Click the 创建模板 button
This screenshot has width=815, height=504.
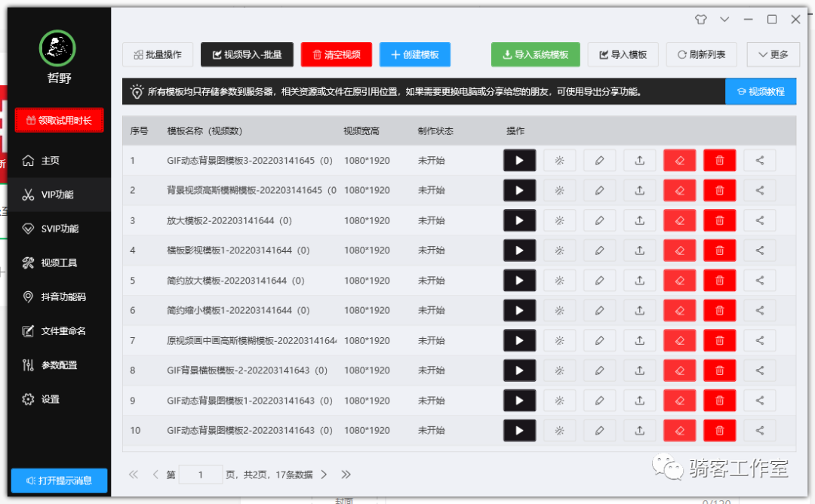pyautogui.click(x=415, y=54)
